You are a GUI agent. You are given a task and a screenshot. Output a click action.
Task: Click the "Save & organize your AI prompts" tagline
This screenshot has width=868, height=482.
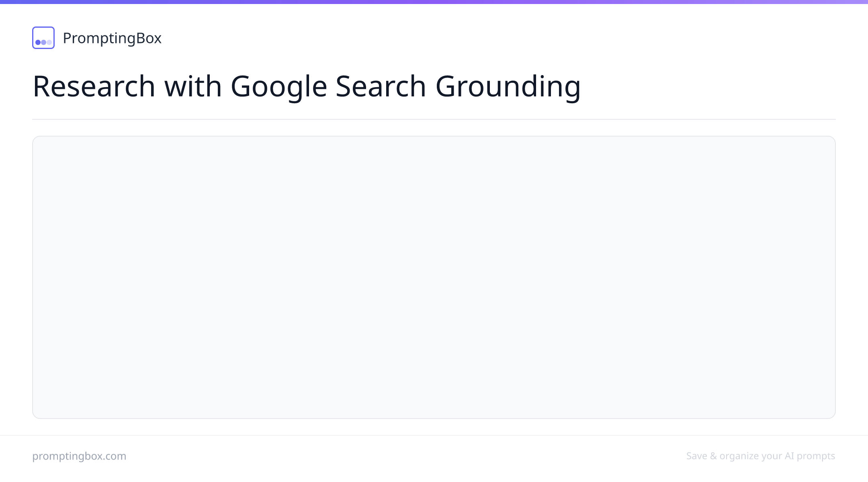[x=761, y=456]
